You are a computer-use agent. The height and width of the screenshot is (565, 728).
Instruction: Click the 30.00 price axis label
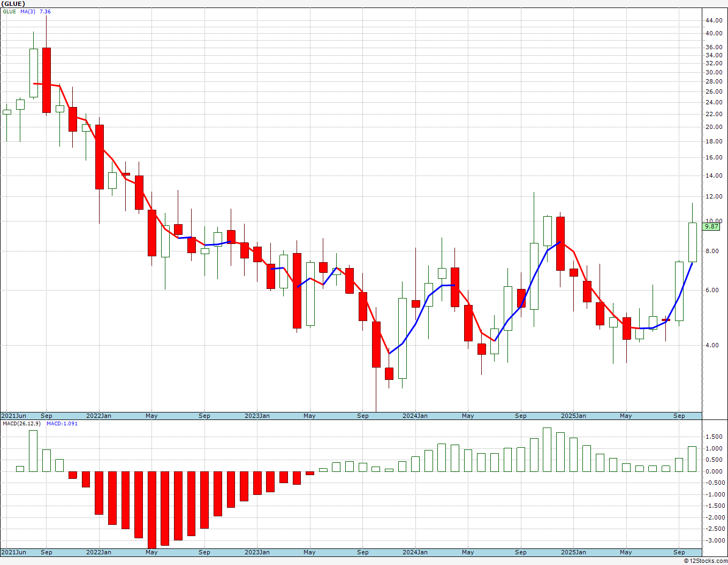click(x=714, y=72)
